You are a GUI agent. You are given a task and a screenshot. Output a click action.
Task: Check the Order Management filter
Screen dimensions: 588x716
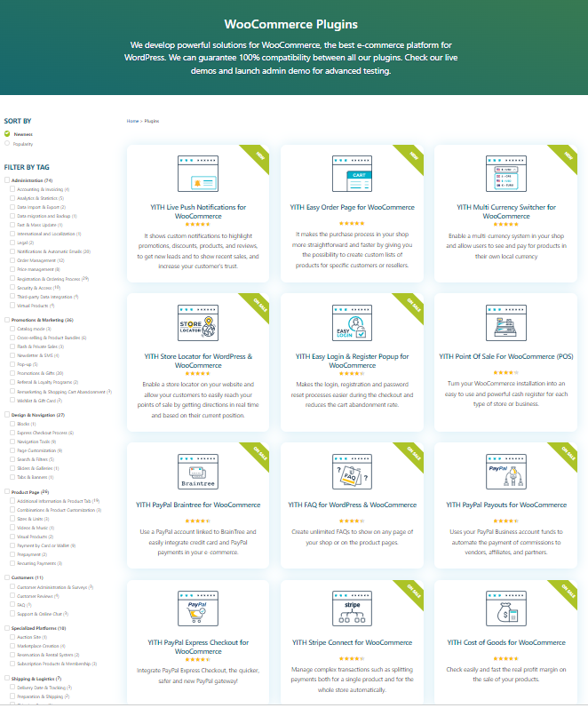12,260
